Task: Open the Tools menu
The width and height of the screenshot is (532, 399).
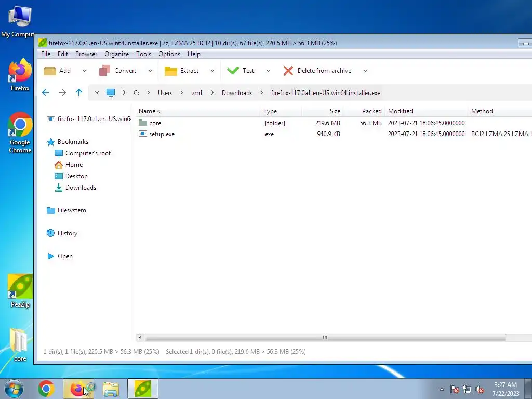Action: tap(143, 54)
